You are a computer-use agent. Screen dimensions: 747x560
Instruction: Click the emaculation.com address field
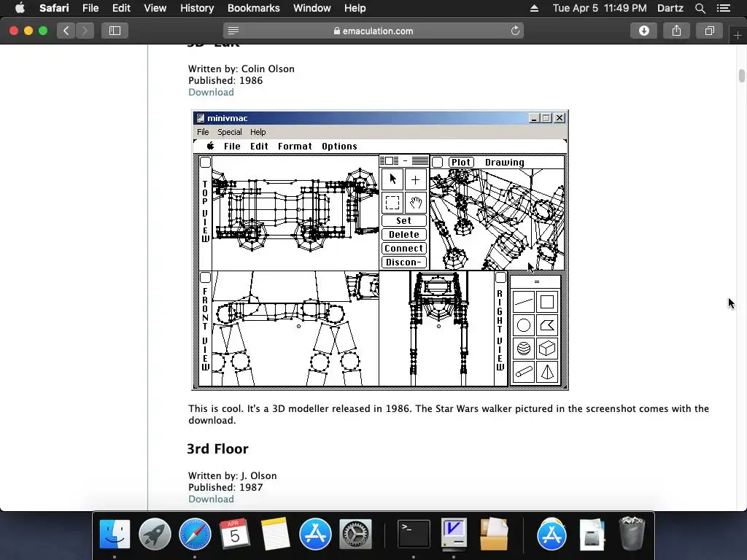(x=373, y=31)
